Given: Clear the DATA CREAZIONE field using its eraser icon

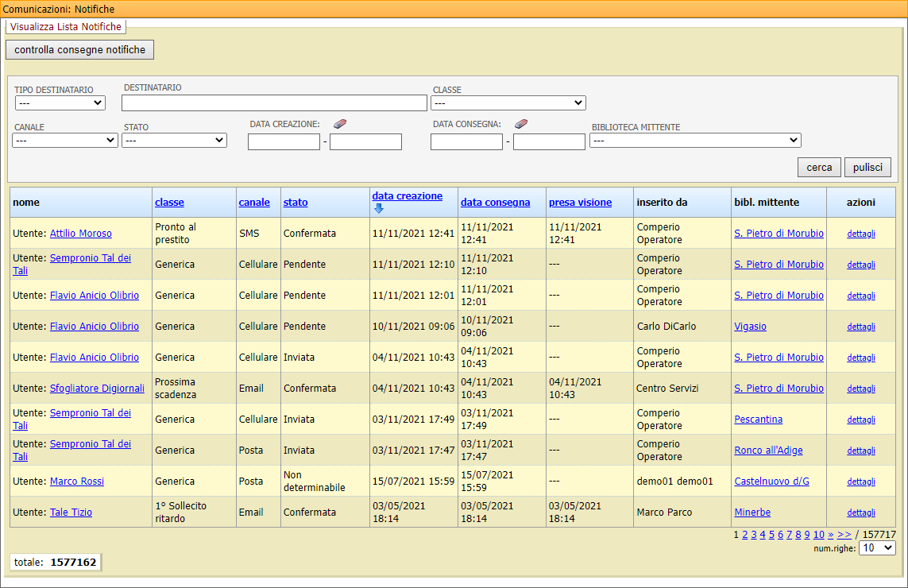Looking at the screenshot, I should pos(340,123).
